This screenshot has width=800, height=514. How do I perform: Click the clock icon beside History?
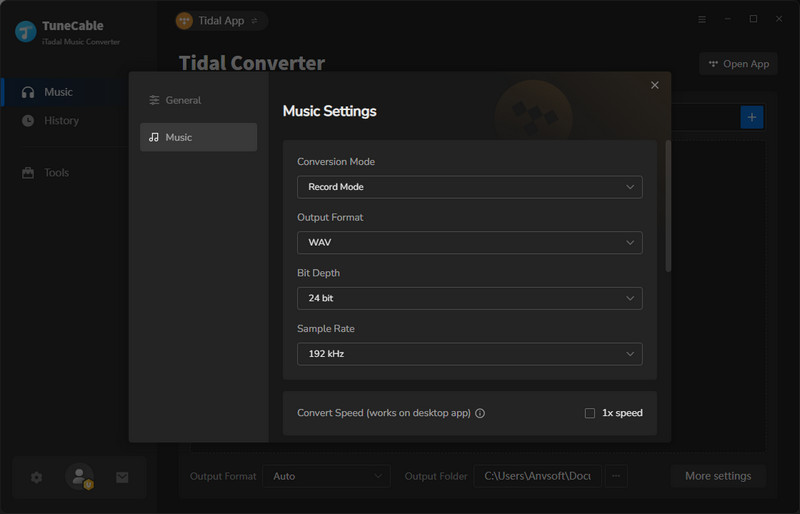coord(28,120)
